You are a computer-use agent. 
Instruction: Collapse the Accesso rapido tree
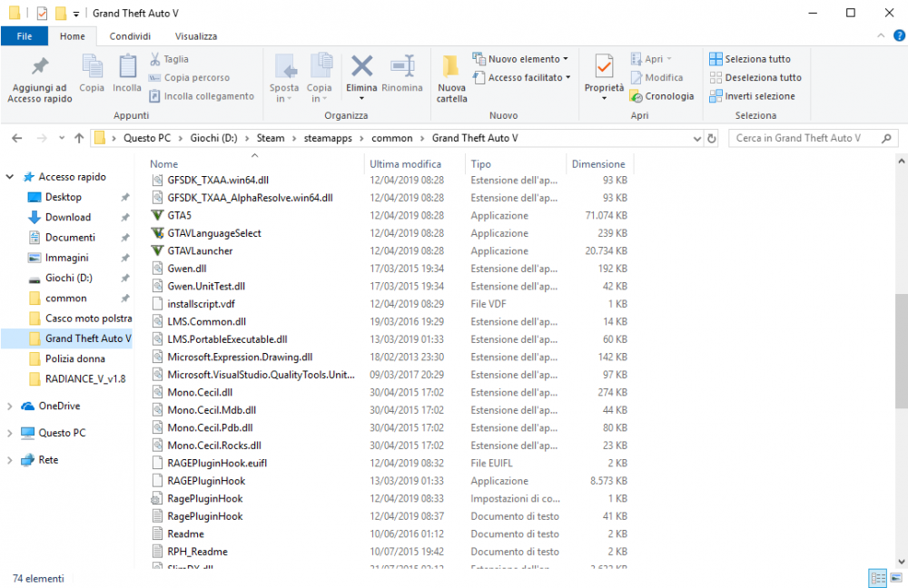click(x=10, y=177)
